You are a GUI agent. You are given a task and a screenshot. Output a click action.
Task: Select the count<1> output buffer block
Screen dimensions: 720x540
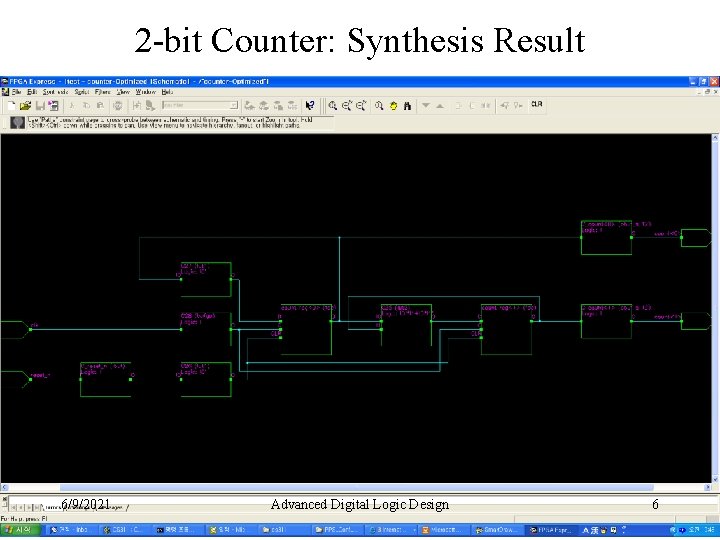(607, 321)
